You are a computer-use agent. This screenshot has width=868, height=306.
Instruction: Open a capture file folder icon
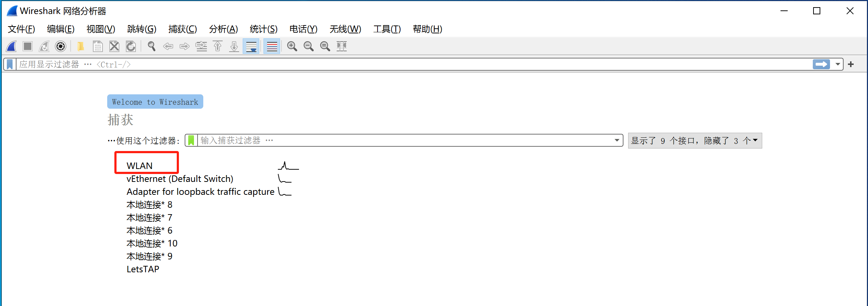(x=81, y=46)
